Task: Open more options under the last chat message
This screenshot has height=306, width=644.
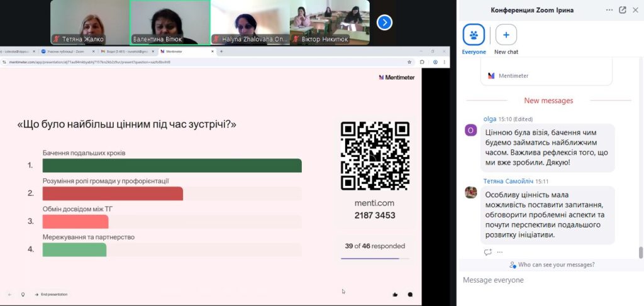Action: pos(500,252)
